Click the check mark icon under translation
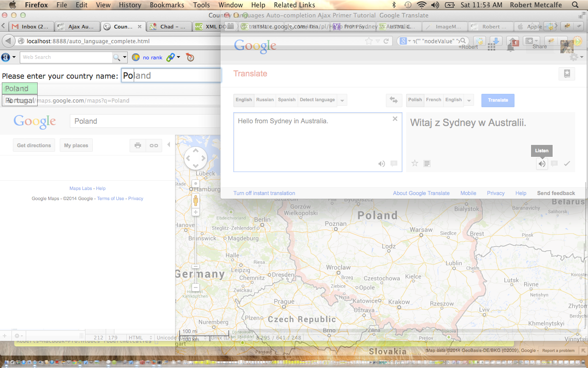Viewport: 588px width, 368px height. 567,163
